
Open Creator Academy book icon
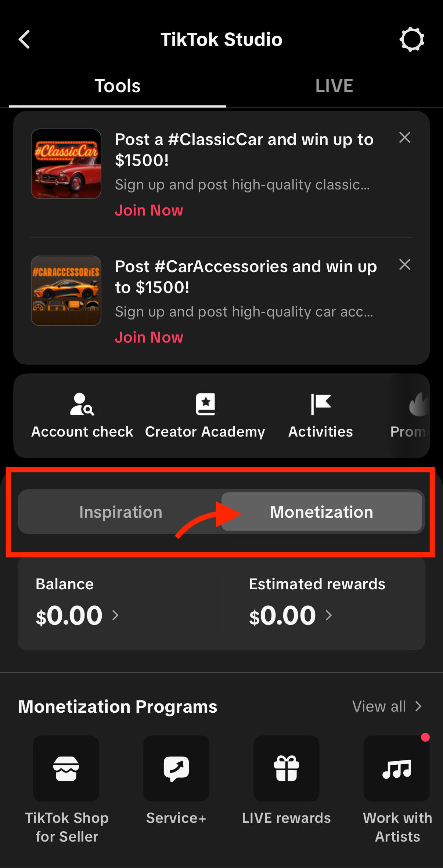coord(205,405)
